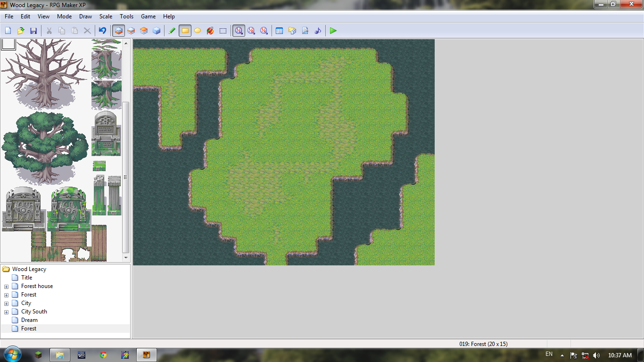Select the Pencil drawing tool
Image resolution: width=644 pixels, height=362 pixels.
tap(172, 31)
